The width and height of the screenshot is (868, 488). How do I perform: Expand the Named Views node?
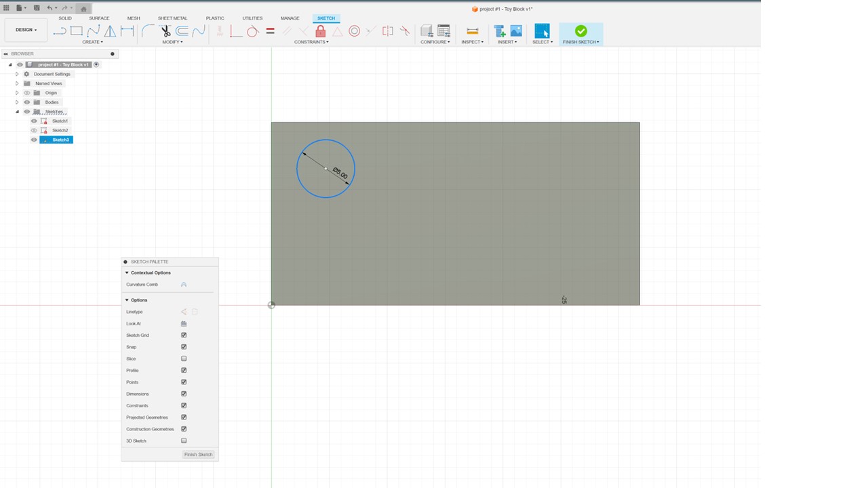click(17, 83)
